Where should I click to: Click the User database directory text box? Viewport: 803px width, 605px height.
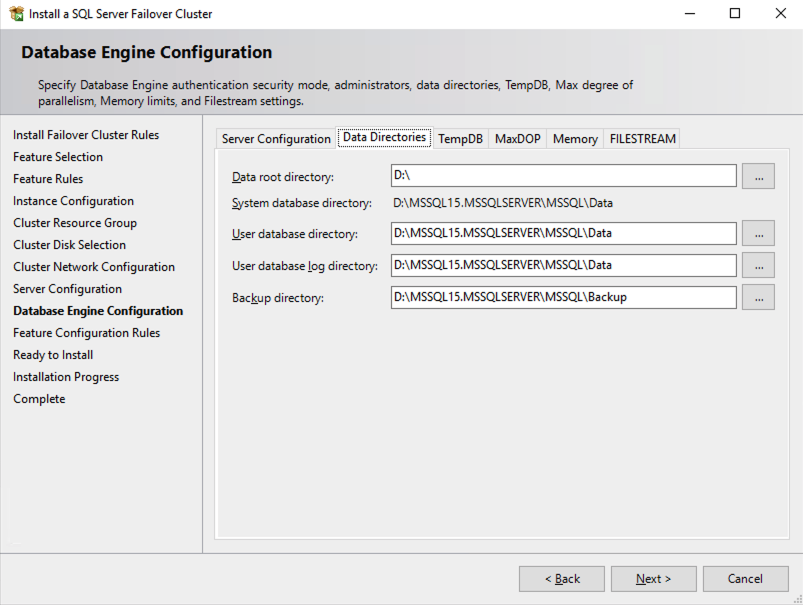point(564,234)
